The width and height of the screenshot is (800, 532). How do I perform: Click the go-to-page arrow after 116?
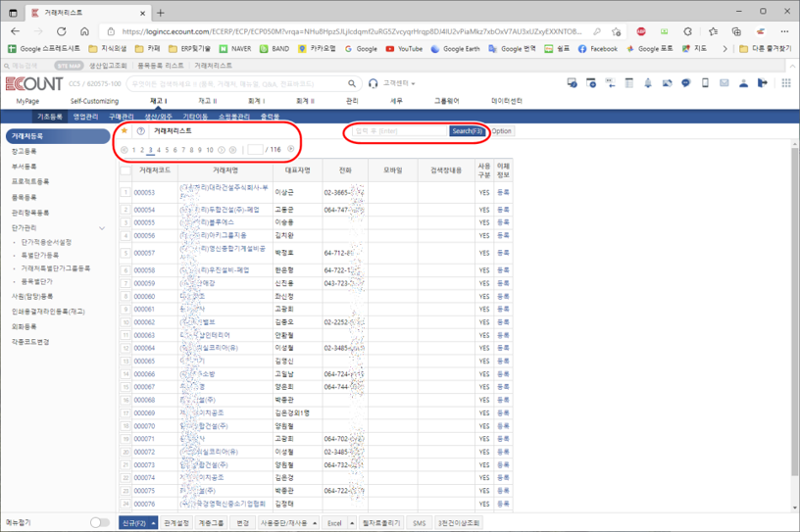pos(291,149)
